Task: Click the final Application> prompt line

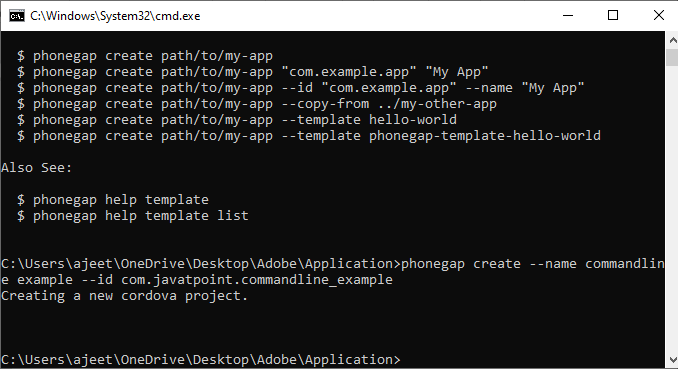Action: pos(201,360)
